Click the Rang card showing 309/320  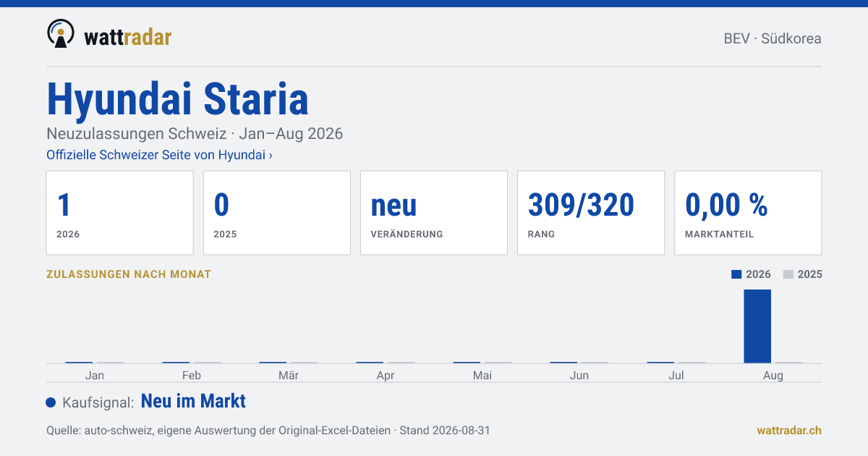click(591, 213)
